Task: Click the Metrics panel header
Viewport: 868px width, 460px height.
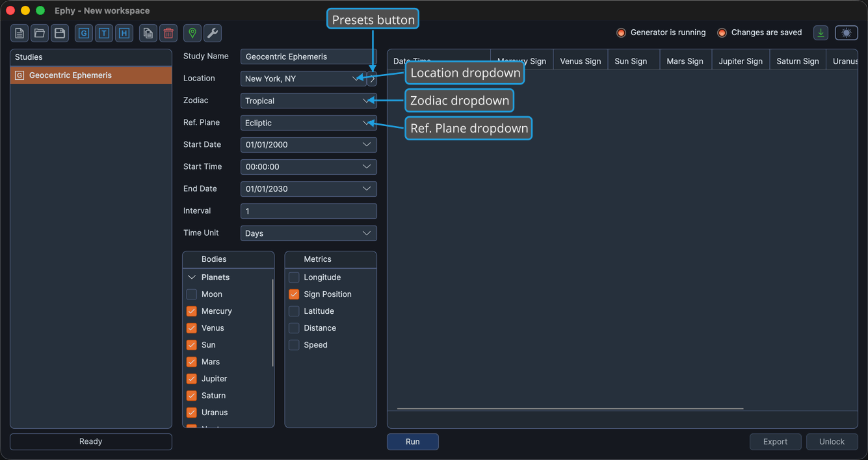Action: [330, 259]
